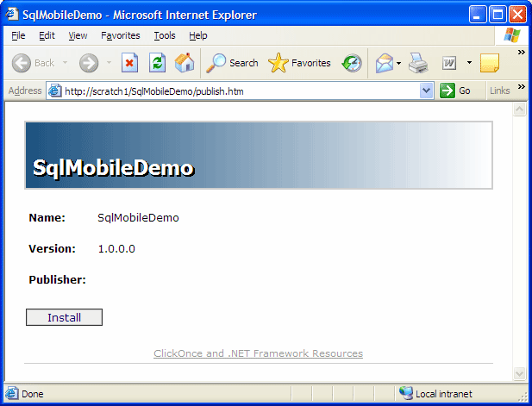This screenshot has width=532, height=406.
Task: Click the Links toolbar label
Action: click(x=500, y=91)
